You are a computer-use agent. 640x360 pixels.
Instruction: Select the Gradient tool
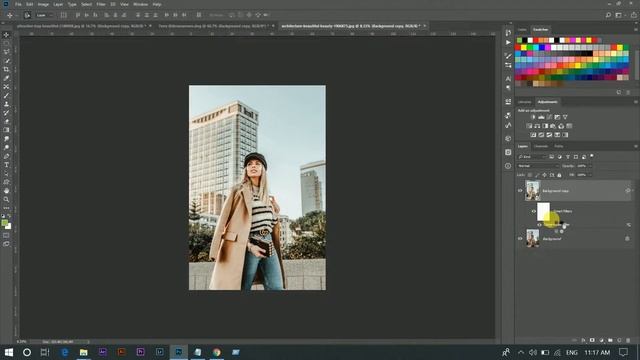point(6,130)
